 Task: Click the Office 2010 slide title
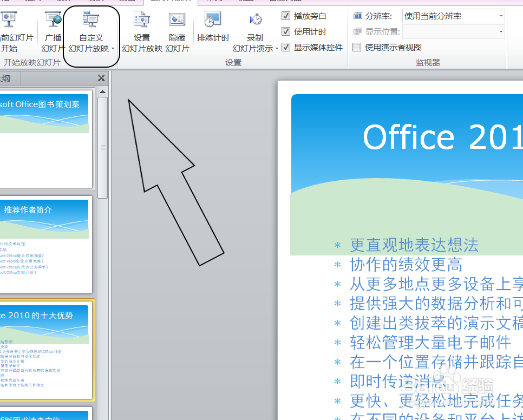tap(443, 137)
